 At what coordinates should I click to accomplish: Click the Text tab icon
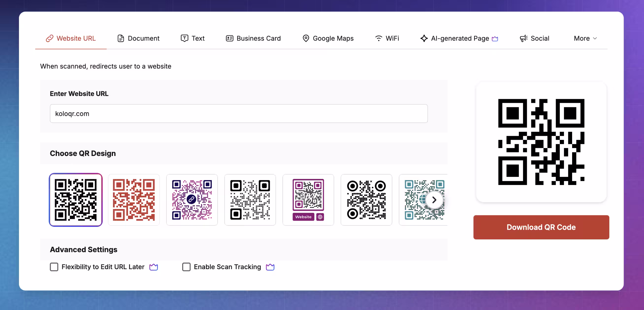point(184,38)
